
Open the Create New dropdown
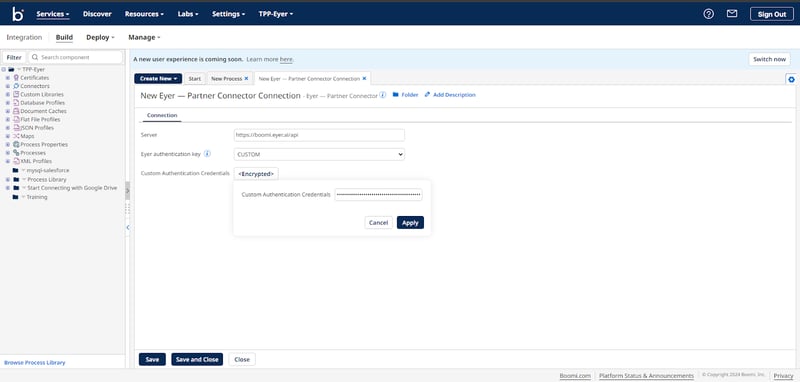tap(158, 79)
